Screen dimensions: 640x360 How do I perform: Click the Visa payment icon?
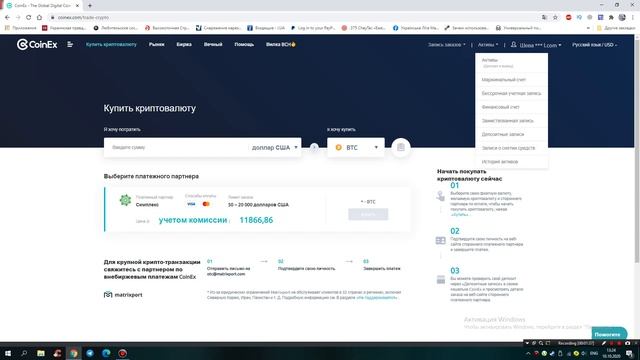[x=191, y=204]
